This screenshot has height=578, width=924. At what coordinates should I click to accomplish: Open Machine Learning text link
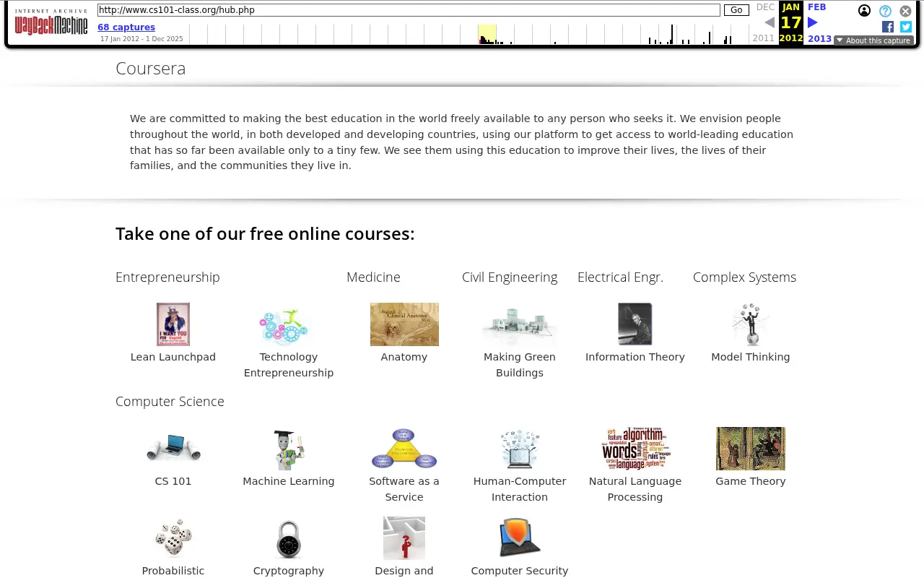tap(289, 481)
